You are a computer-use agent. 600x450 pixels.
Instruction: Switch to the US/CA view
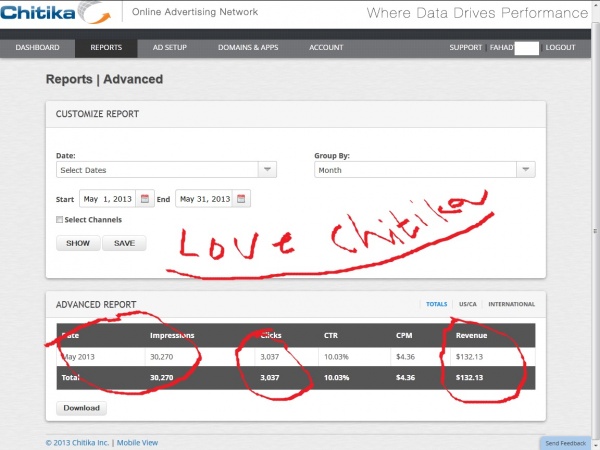click(468, 304)
